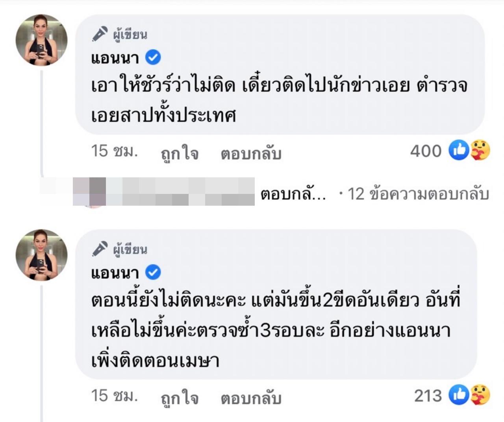Open the profile photo beside the first comment
Screen dimensions: 504x422
(x=41, y=40)
